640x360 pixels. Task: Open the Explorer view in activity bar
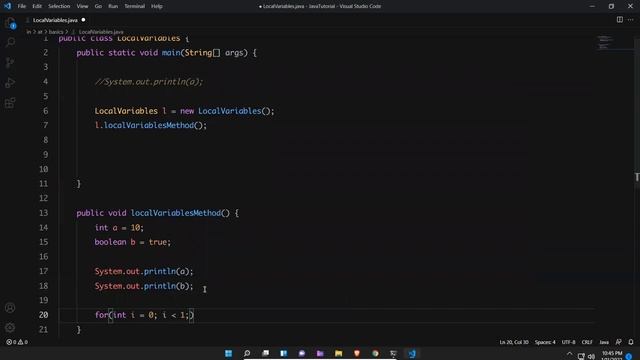pyautogui.click(x=10, y=23)
